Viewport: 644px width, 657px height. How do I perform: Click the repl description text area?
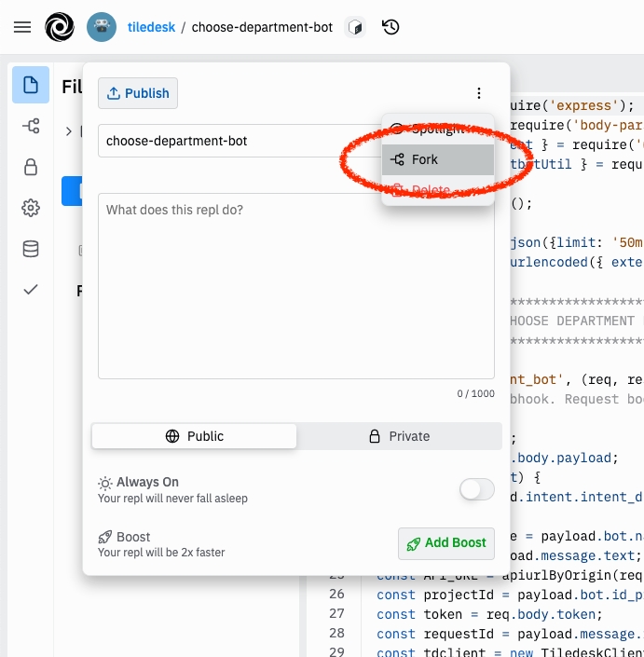(295, 286)
